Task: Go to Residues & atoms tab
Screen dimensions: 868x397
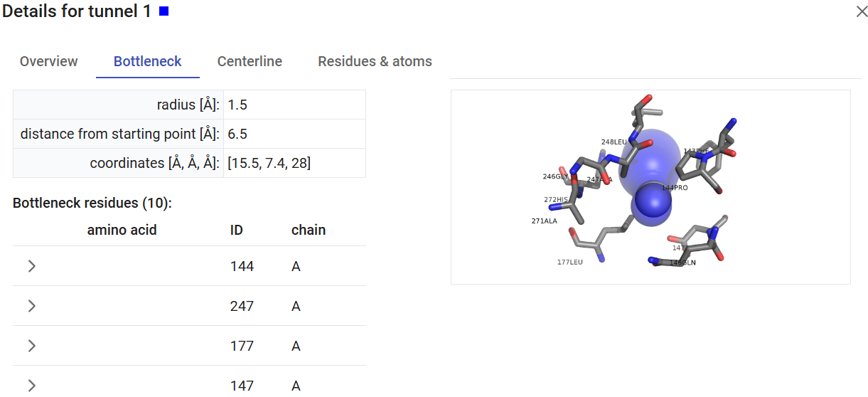Action: click(x=375, y=62)
